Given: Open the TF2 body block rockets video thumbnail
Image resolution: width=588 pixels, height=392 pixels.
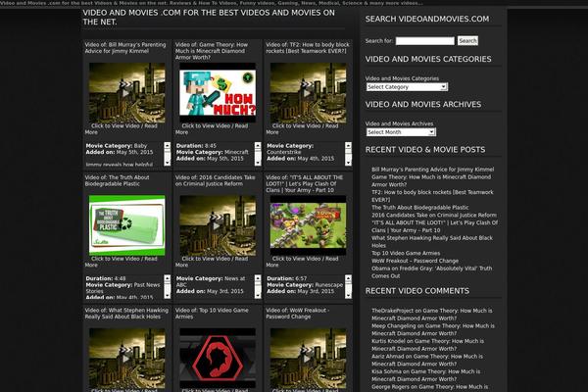Looking at the screenshot, I should pyautogui.click(x=309, y=93).
